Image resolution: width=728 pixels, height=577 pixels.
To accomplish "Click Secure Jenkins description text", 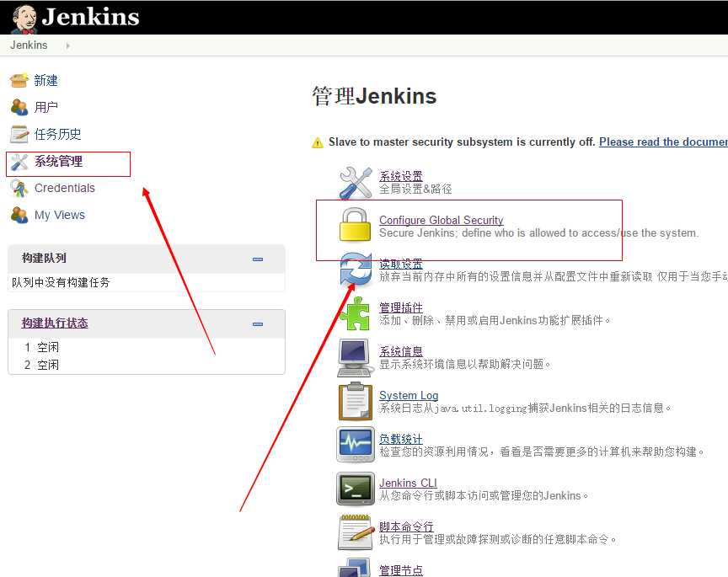I will point(538,233).
